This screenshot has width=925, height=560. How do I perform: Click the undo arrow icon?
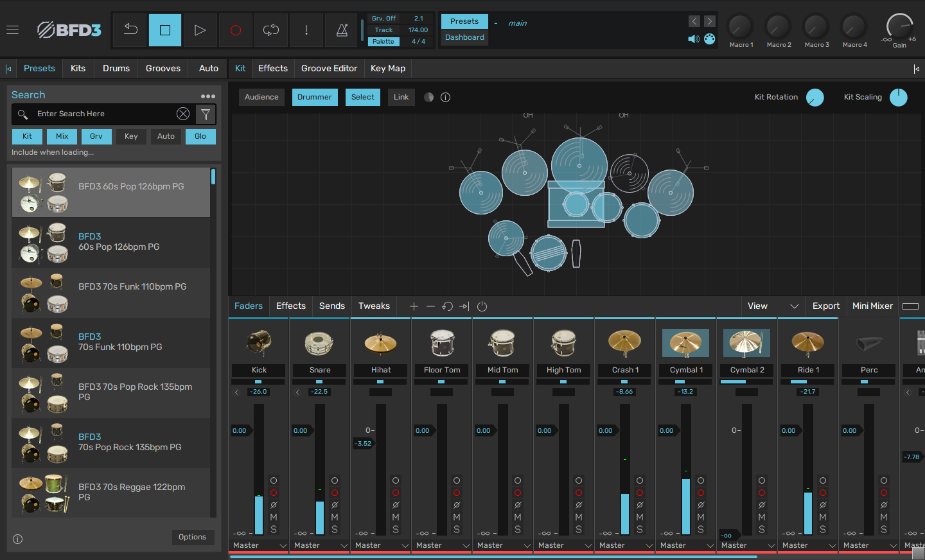tap(130, 30)
